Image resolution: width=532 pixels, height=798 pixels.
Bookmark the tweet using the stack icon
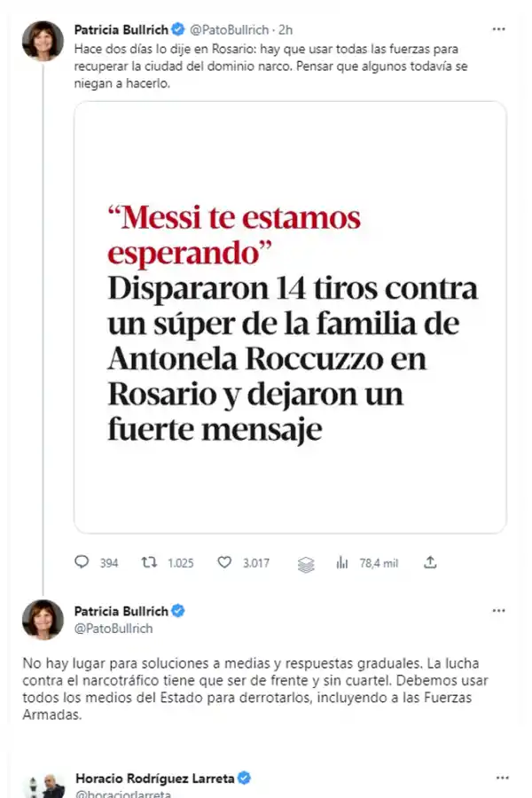pos(305,562)
